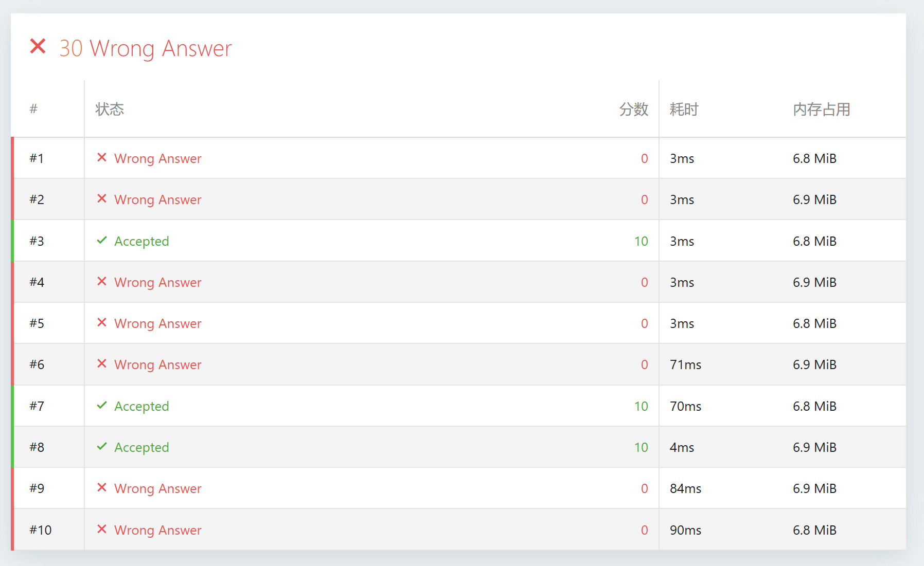Click the Wrong Answer status in test #9
The image size is (924, 566).
(157, 488)
